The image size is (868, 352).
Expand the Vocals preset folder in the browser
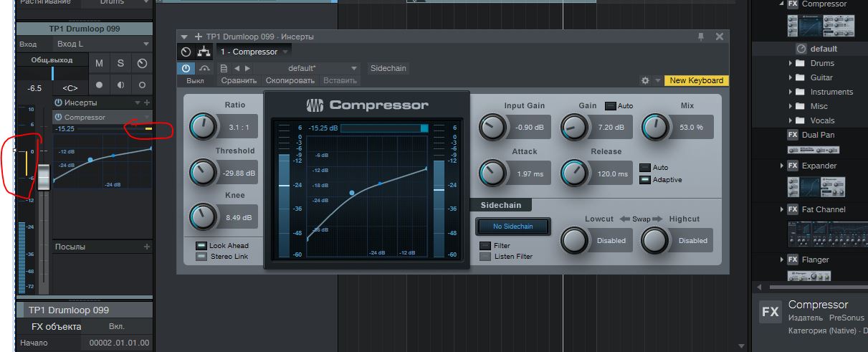(791, 120)
